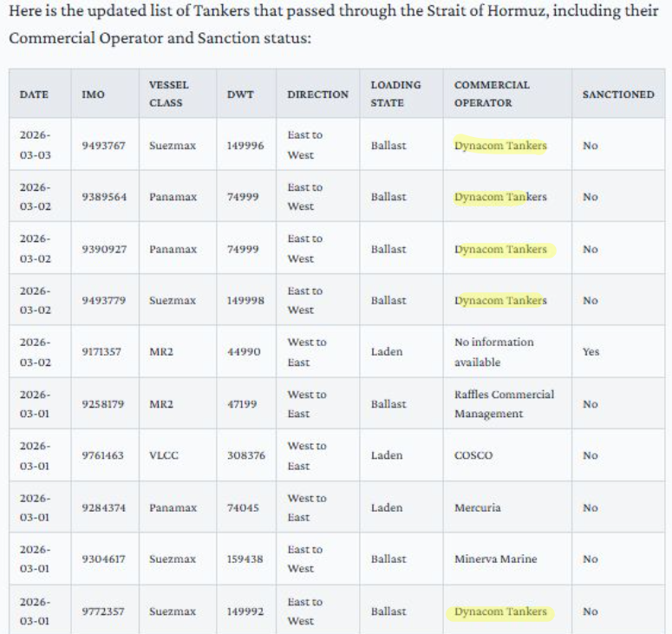Select the IMO 9171357 cell
The height and width of the screenshot is (634, 672).
103,351
